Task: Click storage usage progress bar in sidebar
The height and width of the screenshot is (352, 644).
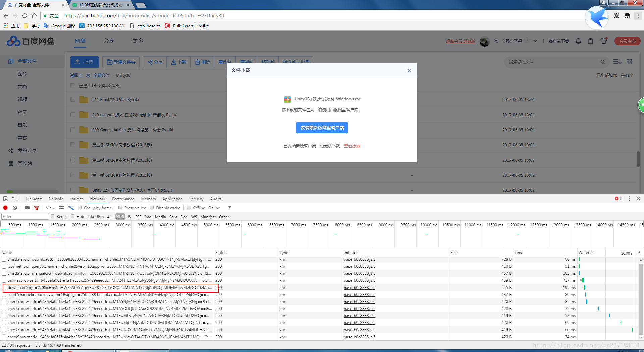Action: [x=32, y=192]
